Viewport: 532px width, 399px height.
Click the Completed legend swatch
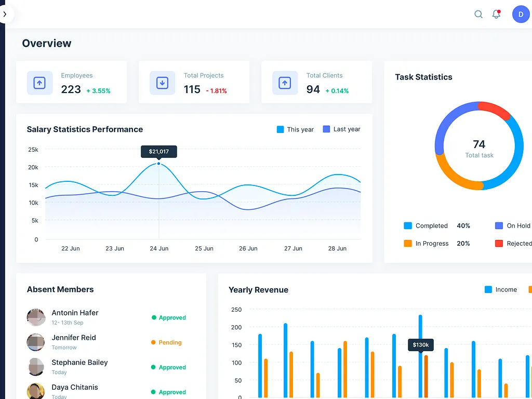click(408, 225)
